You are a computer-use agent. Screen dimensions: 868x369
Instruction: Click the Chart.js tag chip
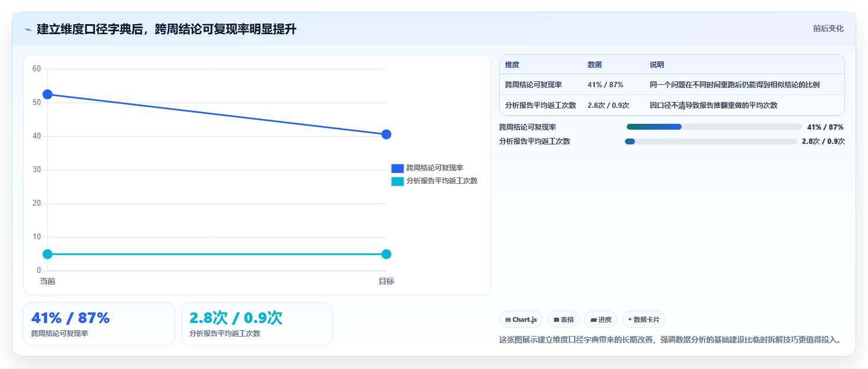tap(521, 319)
